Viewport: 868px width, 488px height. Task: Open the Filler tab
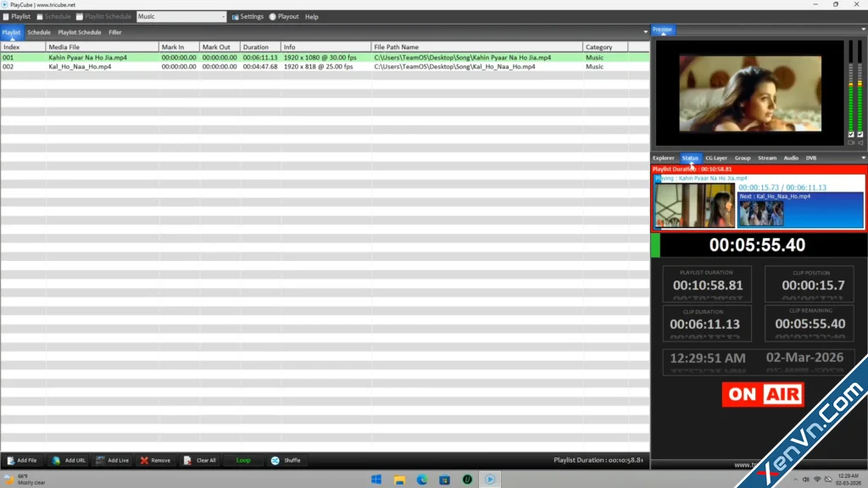pos(115,33)
